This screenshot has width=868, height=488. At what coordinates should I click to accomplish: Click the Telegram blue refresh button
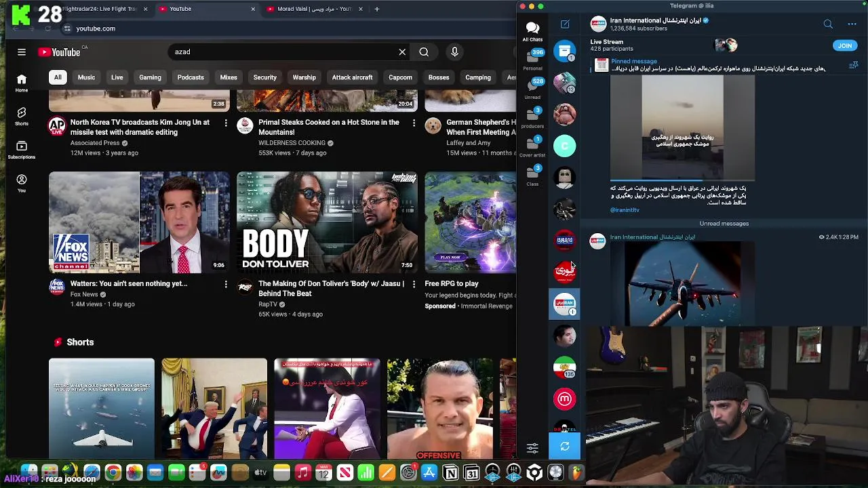coord(564,447)
